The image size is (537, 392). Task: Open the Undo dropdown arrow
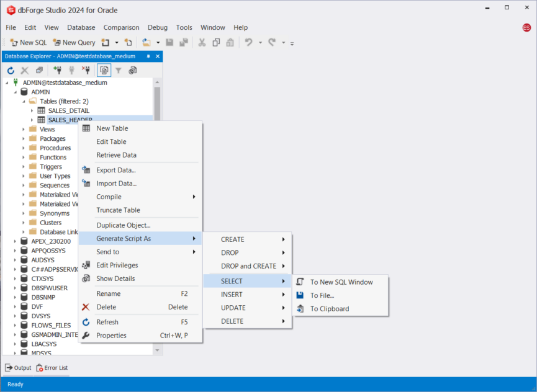click(x=259, y=42)
